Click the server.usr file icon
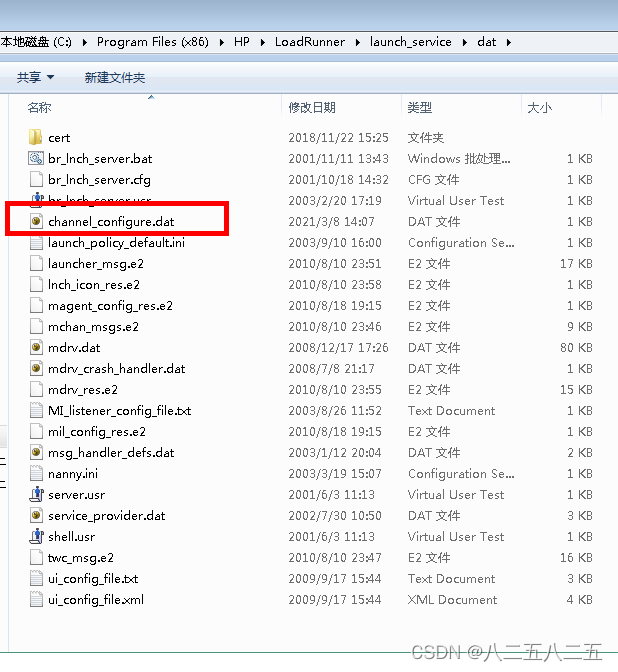 (36, 495)
